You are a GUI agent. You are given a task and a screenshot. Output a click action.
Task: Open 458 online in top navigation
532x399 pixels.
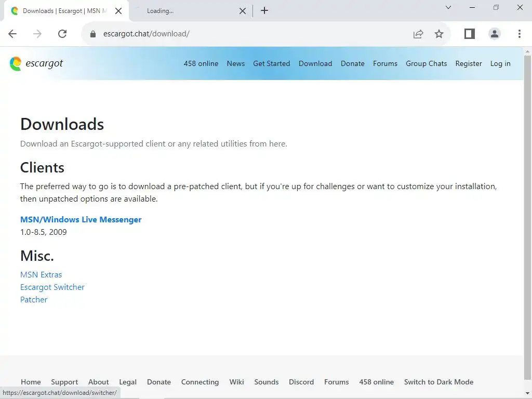[x=201, y=63]
